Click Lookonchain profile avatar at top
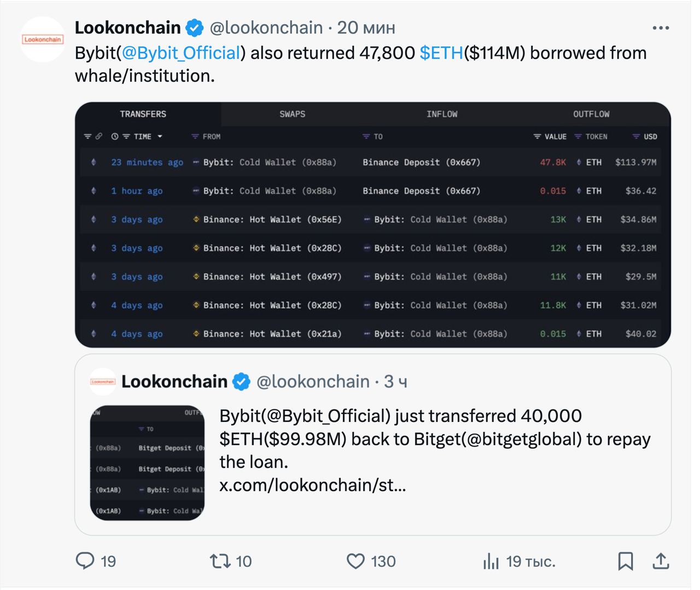The height and width of the screenshot is (590, 700). [42, 39]
